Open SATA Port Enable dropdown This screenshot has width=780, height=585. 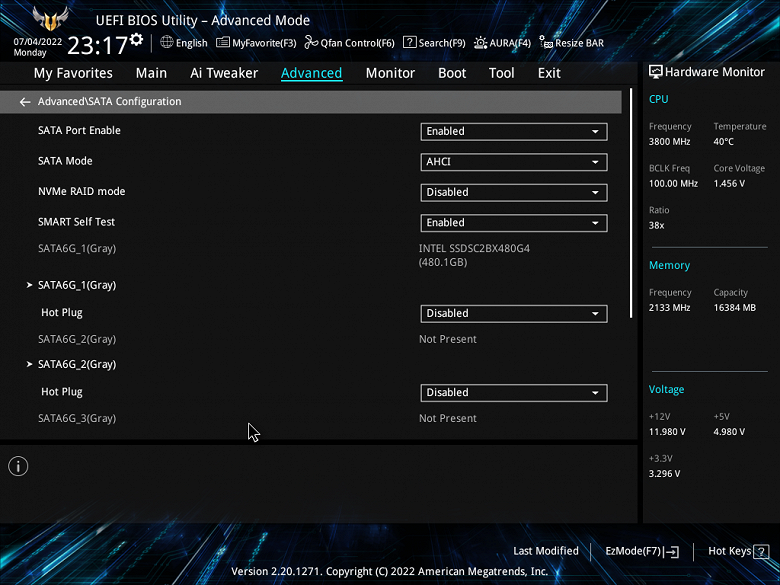514,131
